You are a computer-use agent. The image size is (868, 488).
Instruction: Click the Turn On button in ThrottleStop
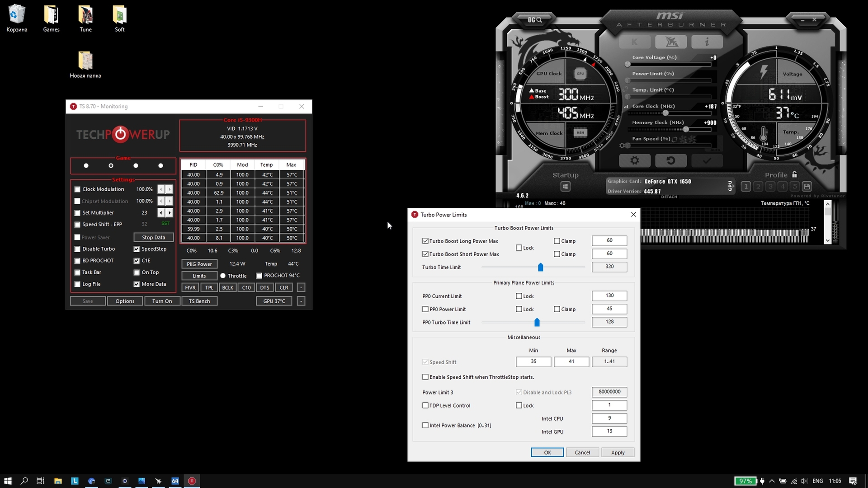point(162,301)
